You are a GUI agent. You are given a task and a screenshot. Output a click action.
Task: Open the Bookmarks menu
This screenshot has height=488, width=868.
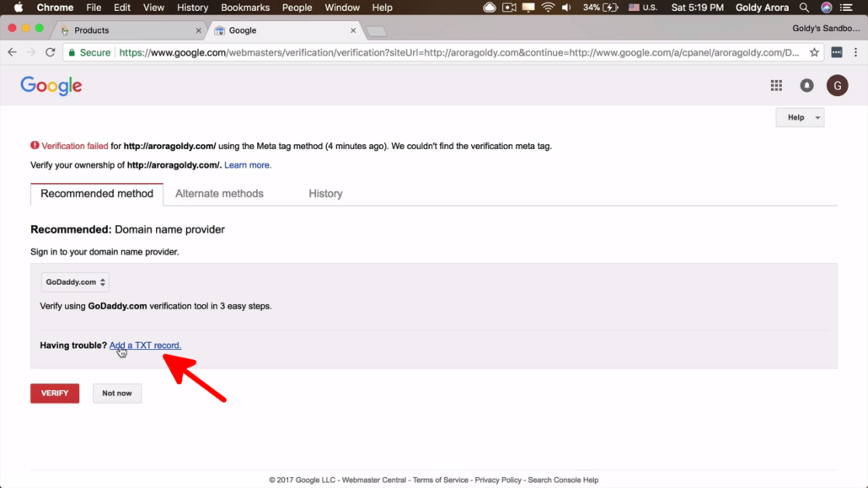pos(245,8)
